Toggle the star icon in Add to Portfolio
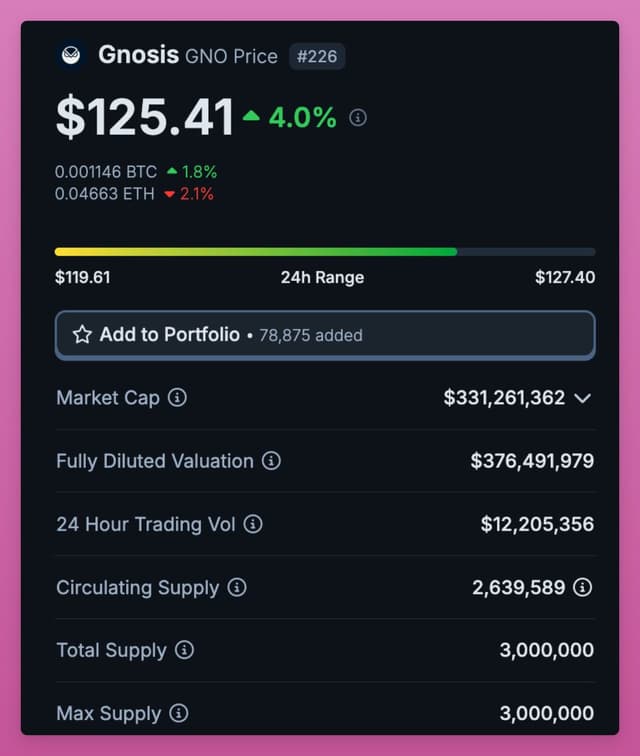The image size is (640, 756). click(x=82, y=335)
